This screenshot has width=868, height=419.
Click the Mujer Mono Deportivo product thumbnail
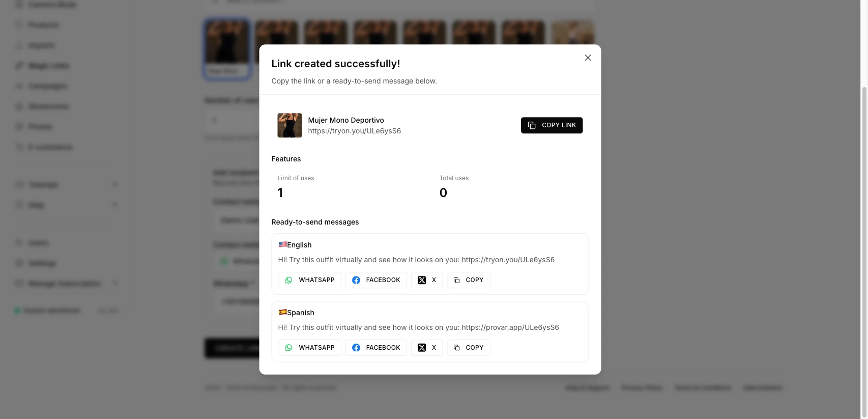290,125
